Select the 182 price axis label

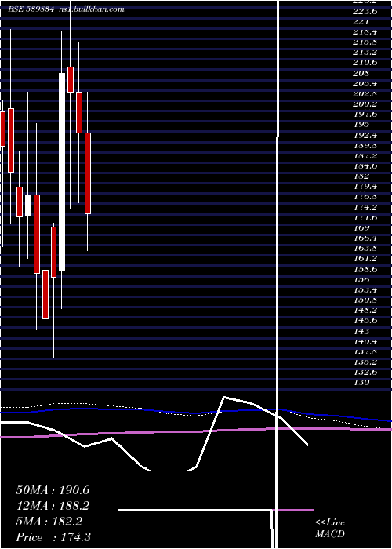[x=361, y=176]
